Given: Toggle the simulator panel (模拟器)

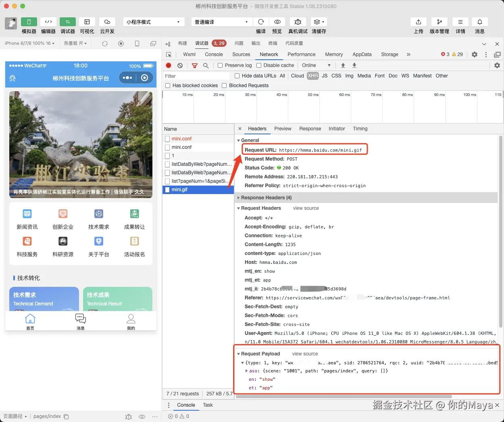Looking at the screenshot, I should coord(29,22).
